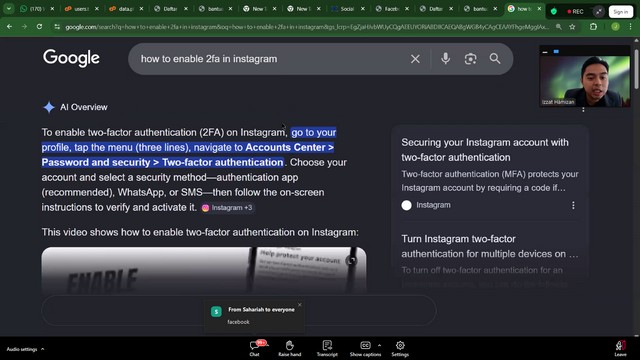
Task: Click the REC recording indicator
Action: (575, 11)
